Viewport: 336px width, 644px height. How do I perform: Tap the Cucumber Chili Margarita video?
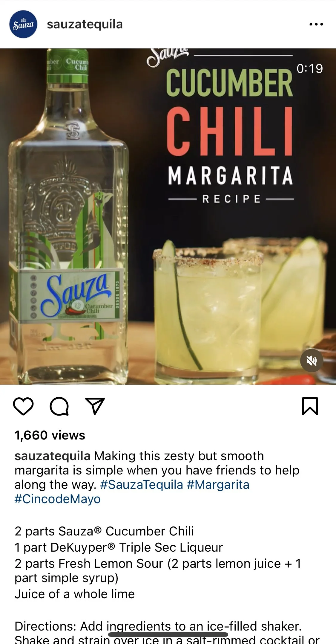168,216
